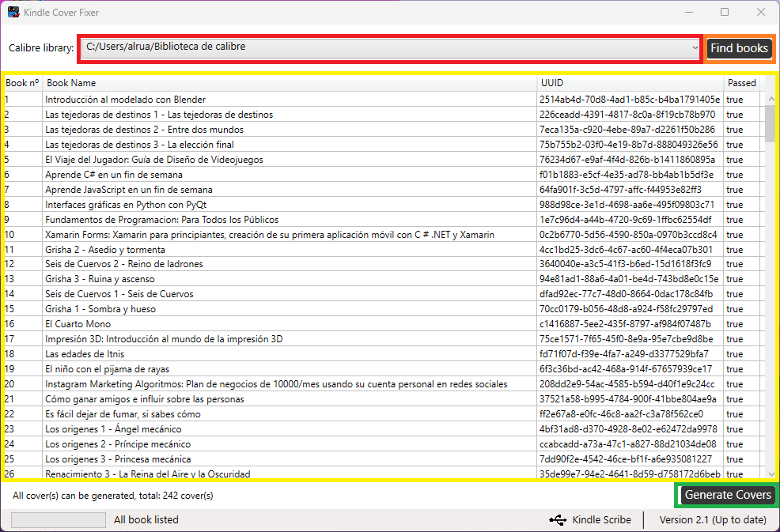Select Los origenes 2 - Príncipe mecánico
The width and height of the screenshot is (780, 532).
click(382, 444)
